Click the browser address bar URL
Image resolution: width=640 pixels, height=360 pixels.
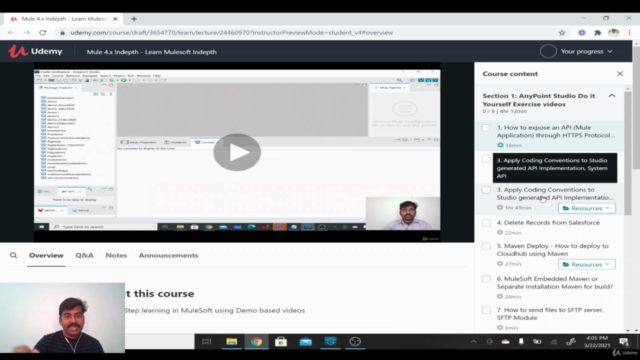(x=231, y=33)
